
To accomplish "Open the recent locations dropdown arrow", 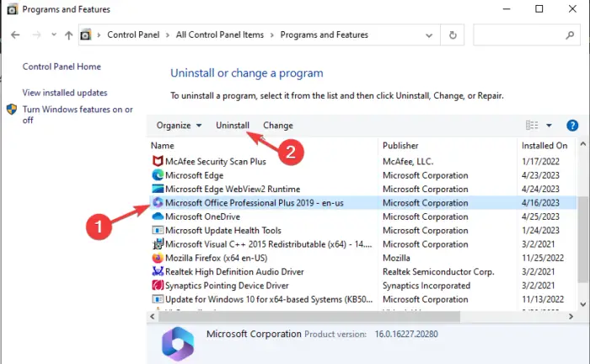I will point(54,35).
